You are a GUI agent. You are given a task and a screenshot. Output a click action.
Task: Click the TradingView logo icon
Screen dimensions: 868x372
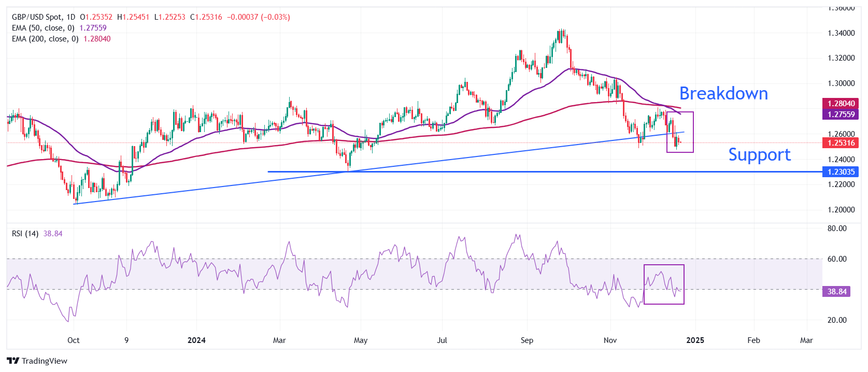[x=13, y=361]
